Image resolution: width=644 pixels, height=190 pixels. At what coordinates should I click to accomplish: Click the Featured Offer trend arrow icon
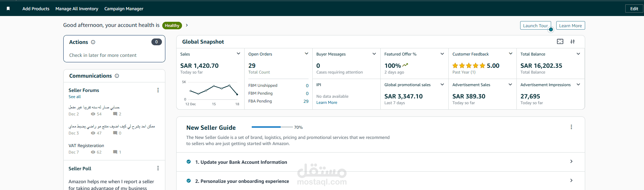click(405, 65)
